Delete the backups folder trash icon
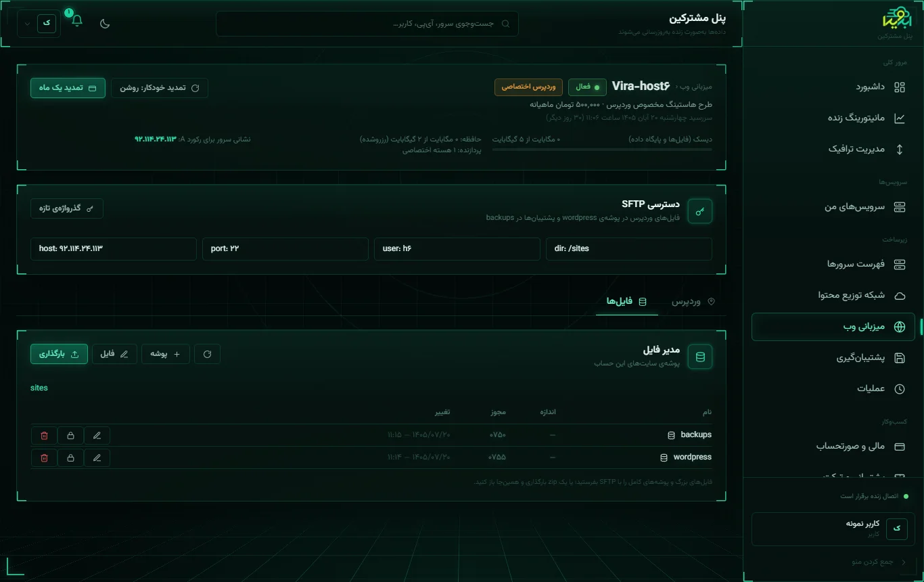The width and height of the screenshot is (924, 582). click(45, 436)
